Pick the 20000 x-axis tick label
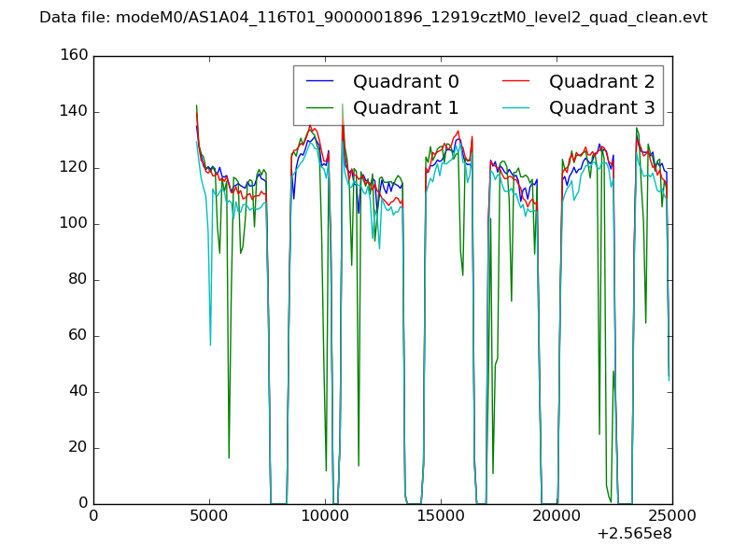Image resolution: width=747 pixels, height=560 pixels. (x=557, y=516)
